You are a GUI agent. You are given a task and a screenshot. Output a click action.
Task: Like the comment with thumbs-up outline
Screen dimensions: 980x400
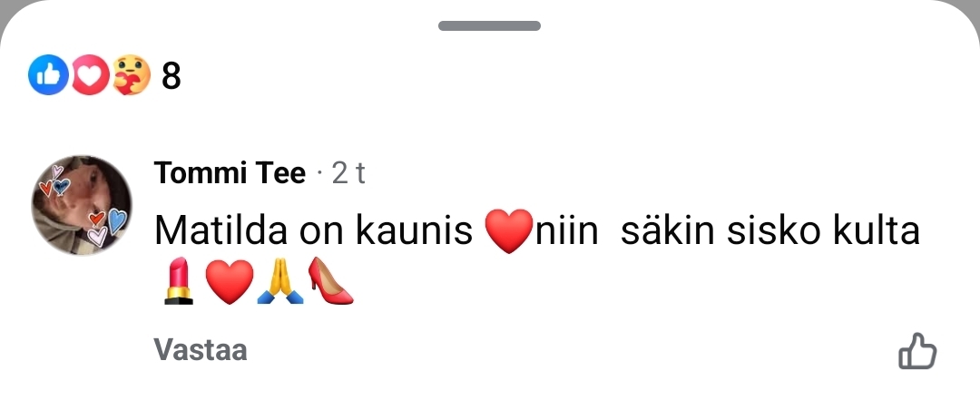coord(917,351)
